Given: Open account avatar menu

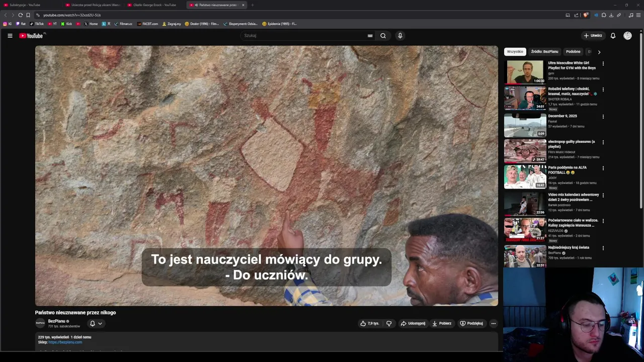Looking at the screenshot, I should pyautogui.click(x=627, y=36).
